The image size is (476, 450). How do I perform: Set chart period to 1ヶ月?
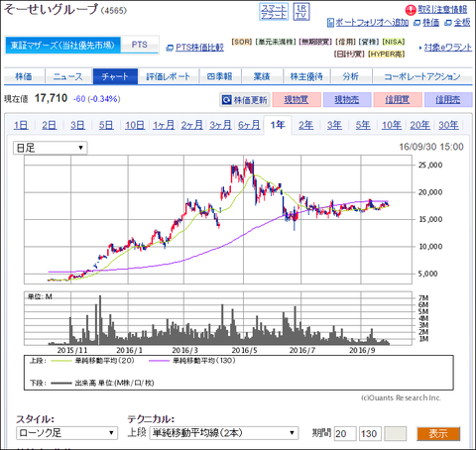coord(164,125)
